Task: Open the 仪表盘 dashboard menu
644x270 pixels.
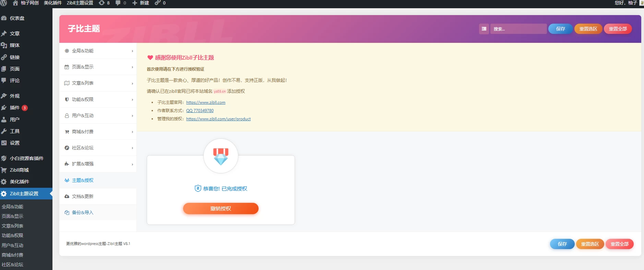Action: tap(17, 18)
